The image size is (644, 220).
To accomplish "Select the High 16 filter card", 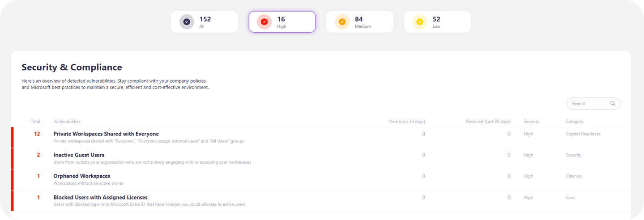I will pyautogui.click(x=282, y=22).
